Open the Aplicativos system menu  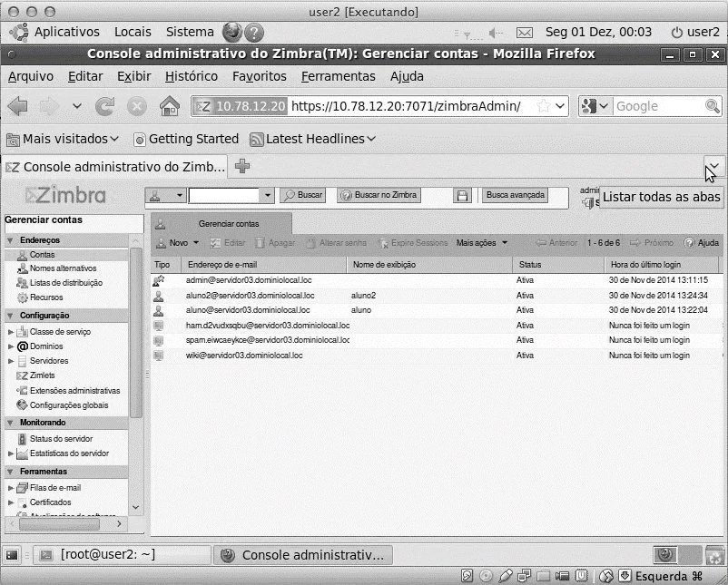(67, 32)
